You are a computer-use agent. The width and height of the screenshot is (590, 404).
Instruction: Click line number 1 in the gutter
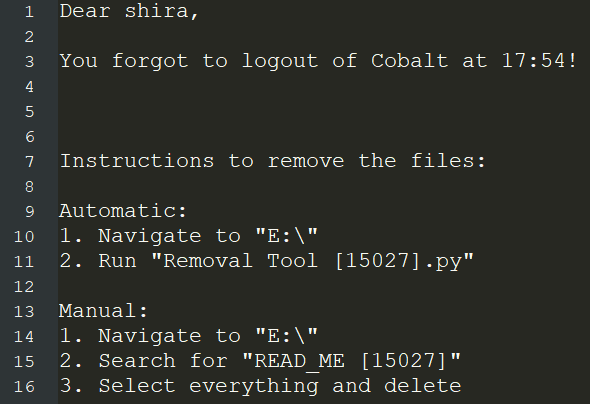[x=29, y=12]
